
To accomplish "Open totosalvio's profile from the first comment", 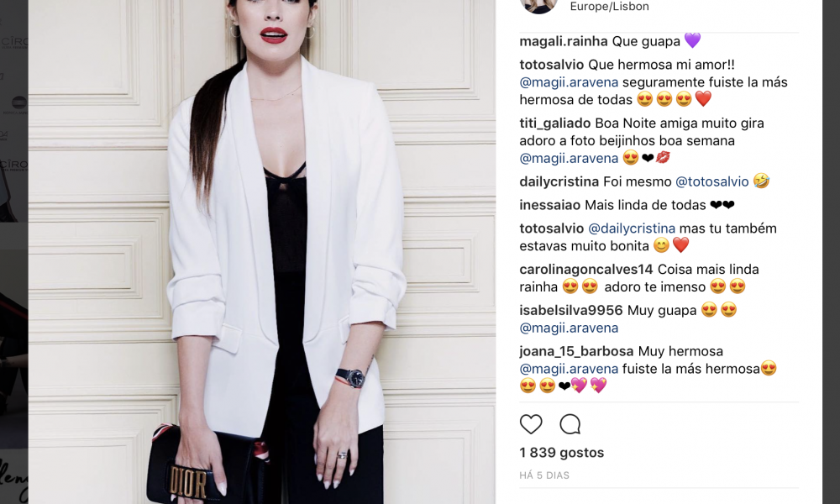I will [552, 65].
